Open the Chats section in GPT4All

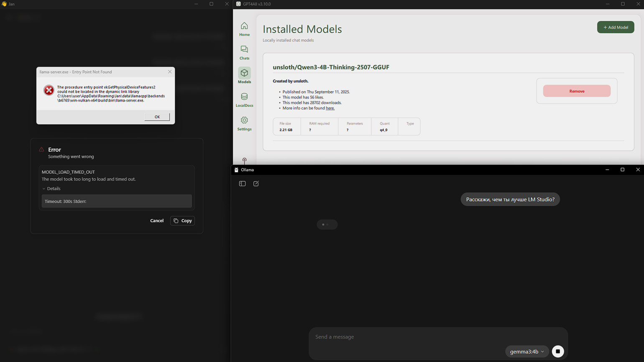coord(244,53)
